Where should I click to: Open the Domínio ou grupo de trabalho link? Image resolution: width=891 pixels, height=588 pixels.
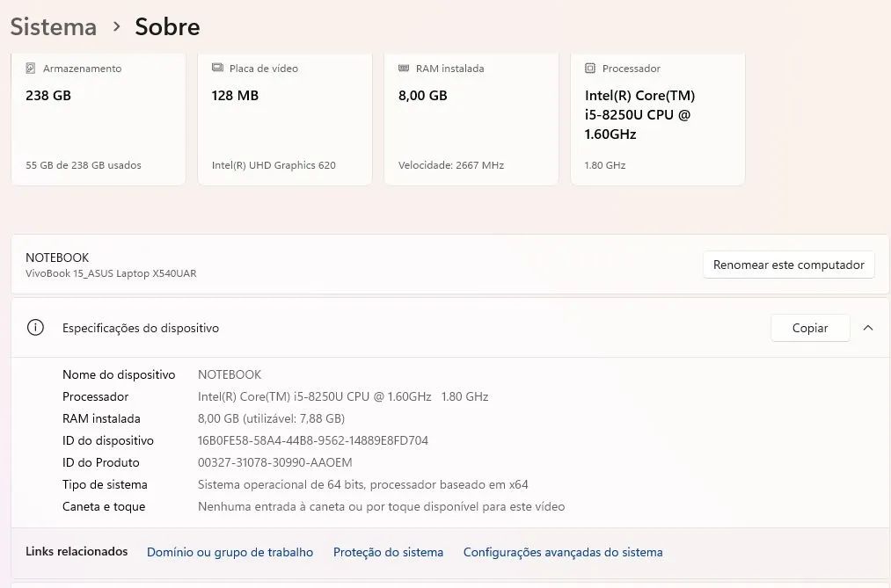click(230, 552)
